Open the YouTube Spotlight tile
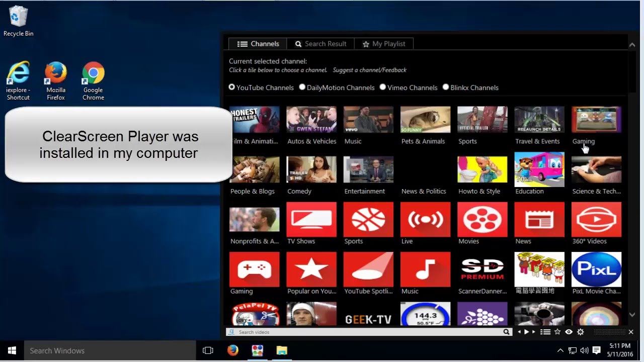The height and width of the screenshot is (362, 644). coord(368,269)
